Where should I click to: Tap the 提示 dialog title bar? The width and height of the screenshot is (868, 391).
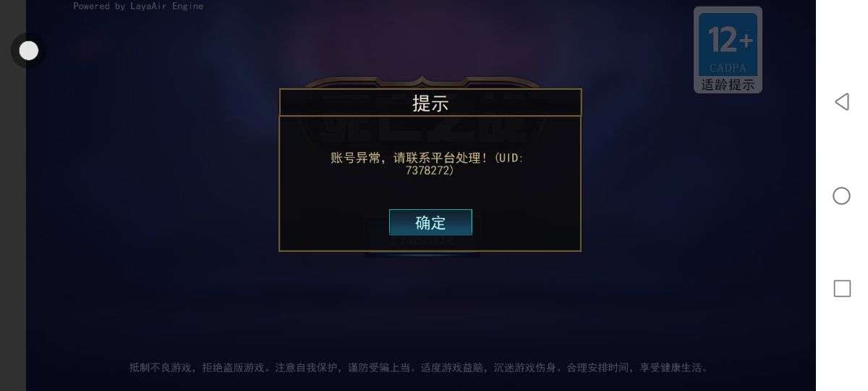click(x=430, y=103)
